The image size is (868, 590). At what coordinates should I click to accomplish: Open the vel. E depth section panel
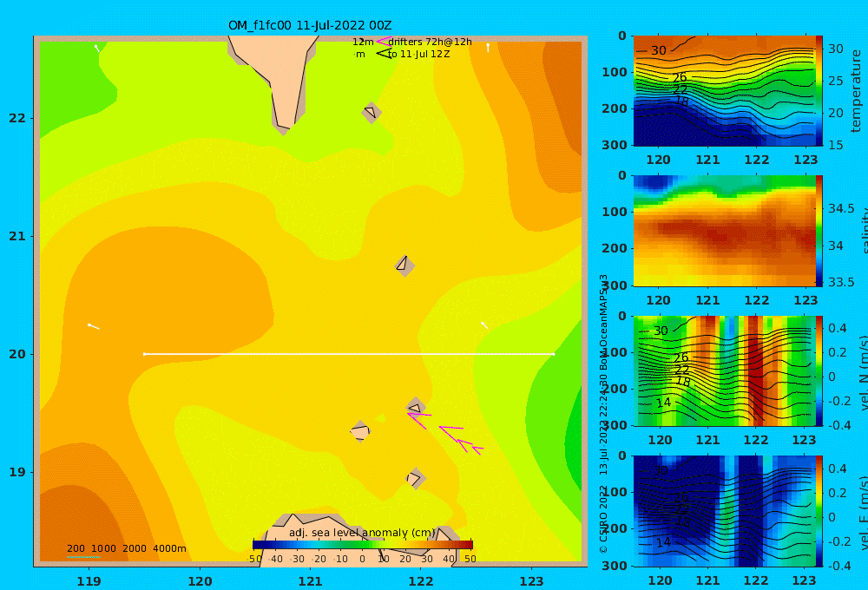724,511
